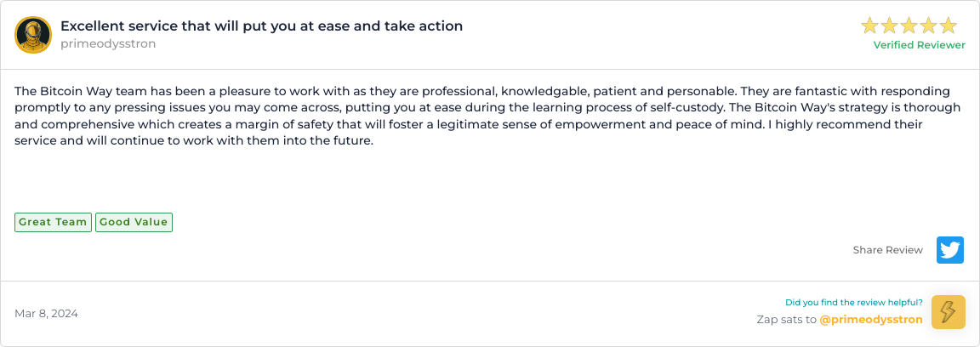This screenshot has height=347, width=980.
Task: Click the first rating star
Action: click(870, 26)
